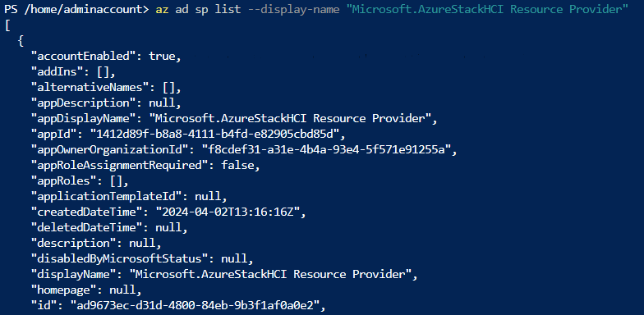This screenshot has height=315, width=644.
Task: Click the displayName value string
Action: [269, 274]
